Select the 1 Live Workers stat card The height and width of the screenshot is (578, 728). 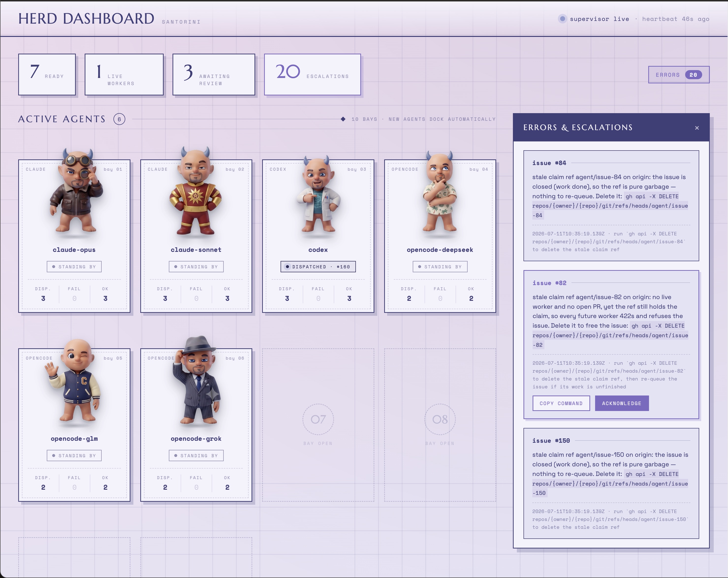point(124,75)
